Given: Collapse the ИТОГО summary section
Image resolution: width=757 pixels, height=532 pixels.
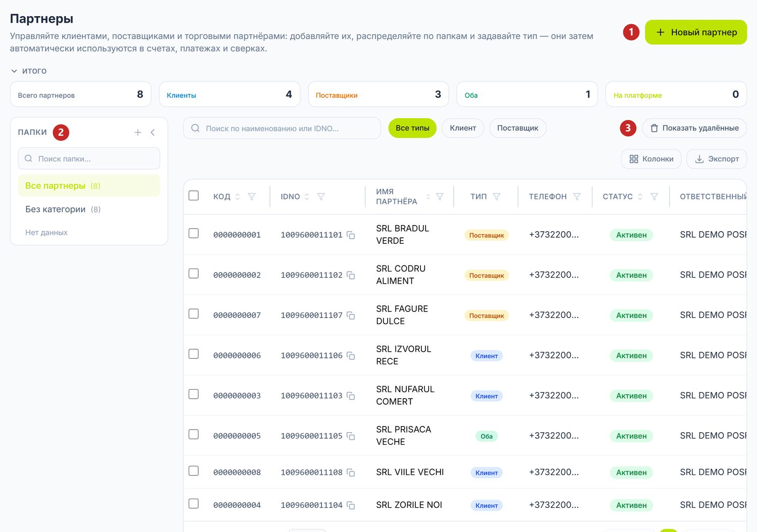Looking at the screenshot, I should pyautogui.click(x=29, y=71).
